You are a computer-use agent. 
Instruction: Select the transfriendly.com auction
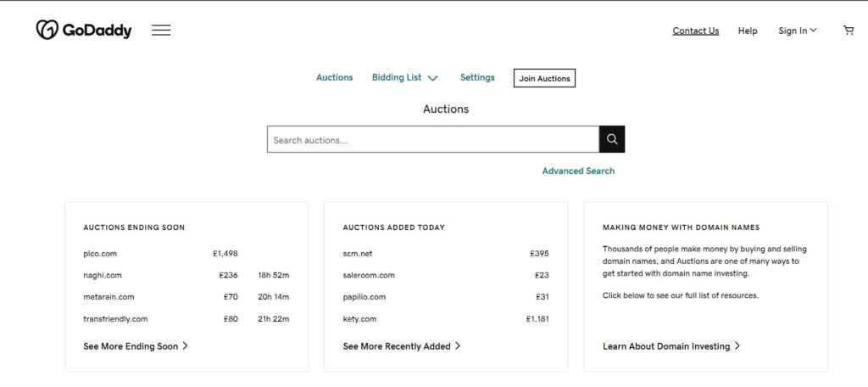tap(115, 319)
